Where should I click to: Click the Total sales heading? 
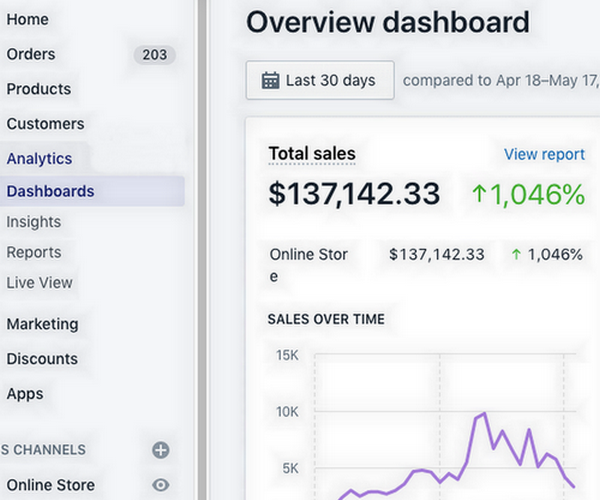coord(312,154)
